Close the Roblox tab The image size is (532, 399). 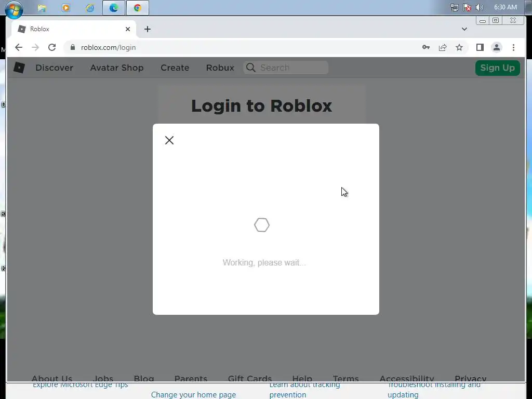[128, 29]
